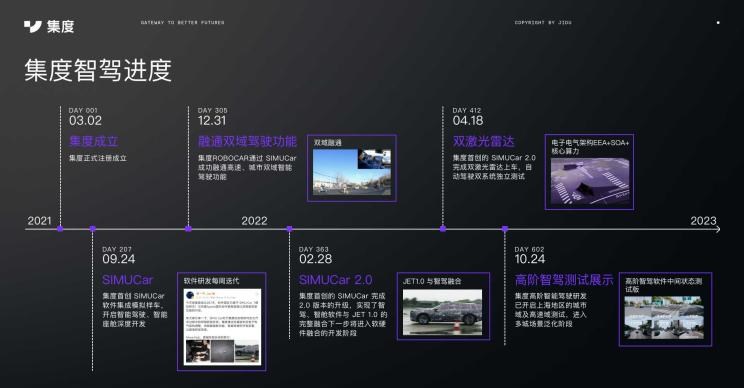
Task: Click the SIMUCar 2.0 heading
Action: pos(335,280)
